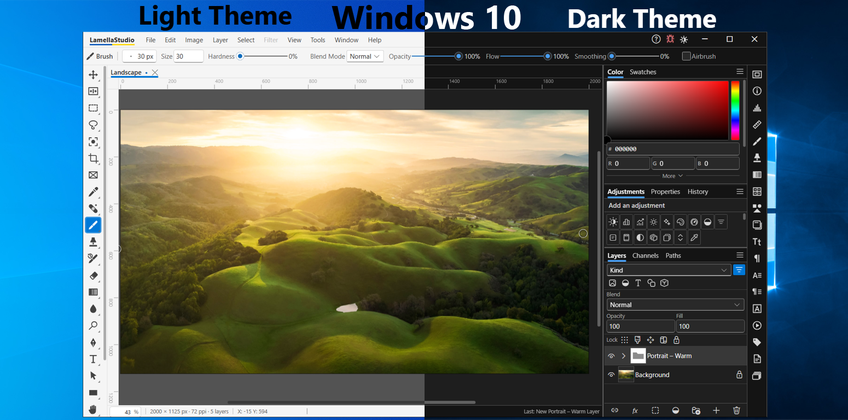848x420 pixels.
Task: Open the Info panel from the side dock
Action: pyautogui.click(x=757, y=91)
